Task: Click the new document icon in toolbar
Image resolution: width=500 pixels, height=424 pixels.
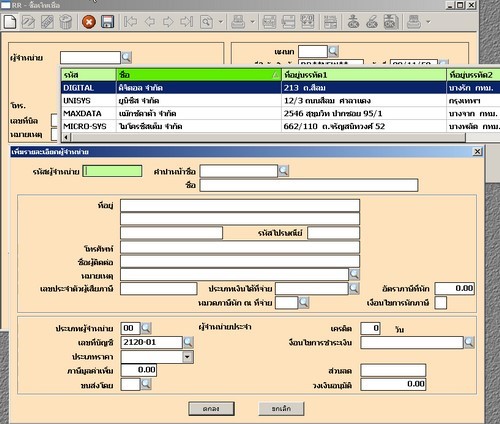Action: point(10,22)
